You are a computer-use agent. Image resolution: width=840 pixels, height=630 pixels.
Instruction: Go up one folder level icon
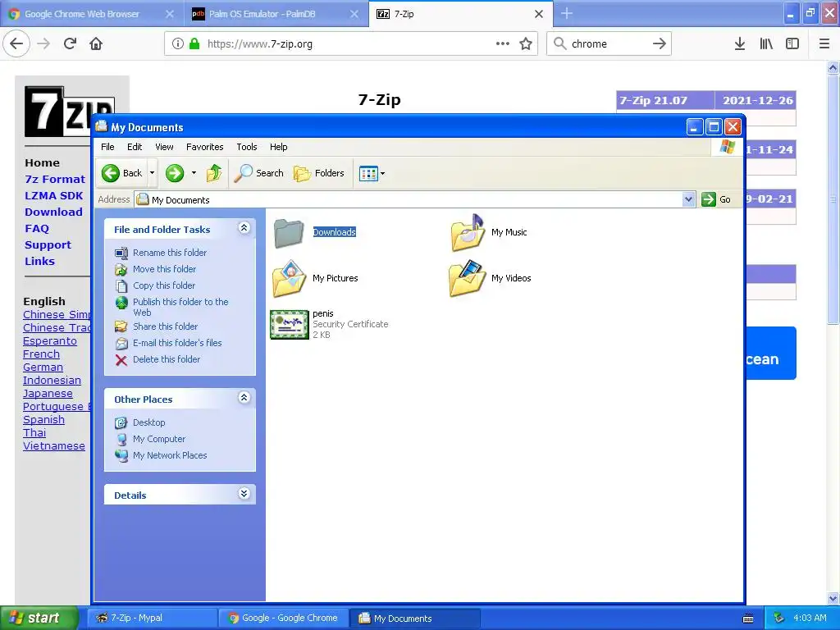pyautogui.click(x=214, y=173)
